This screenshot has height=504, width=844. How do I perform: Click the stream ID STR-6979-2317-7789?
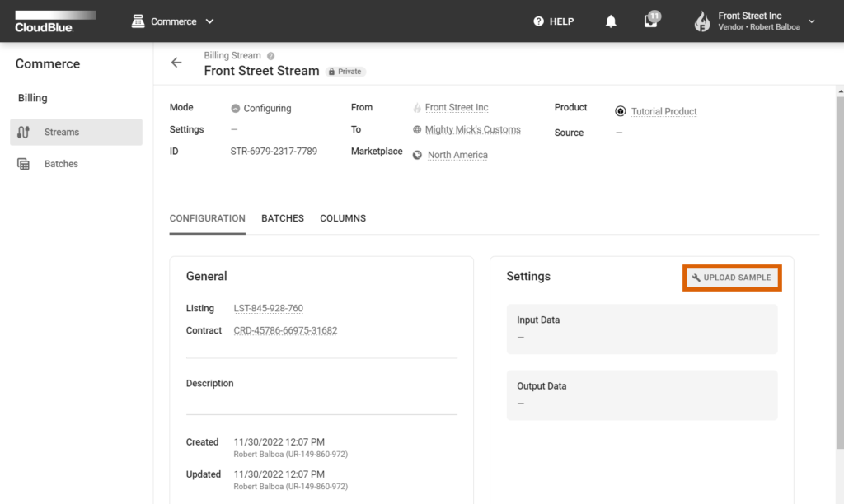[x=274, y=152]
